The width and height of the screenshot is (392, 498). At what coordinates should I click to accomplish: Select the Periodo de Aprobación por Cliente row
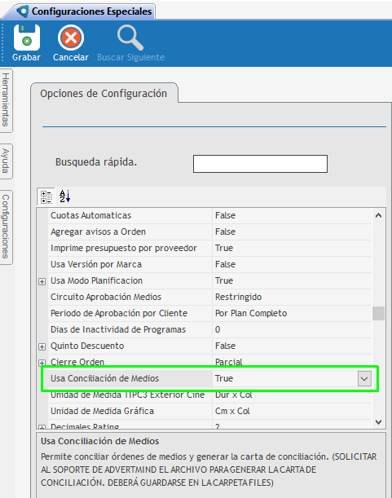[210, 313]
